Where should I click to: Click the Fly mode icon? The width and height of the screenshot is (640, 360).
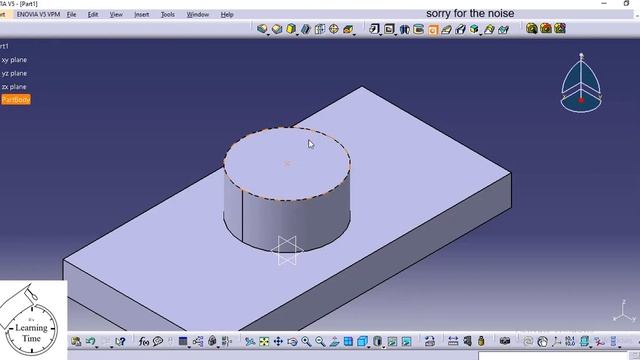[x=250, y=341]
